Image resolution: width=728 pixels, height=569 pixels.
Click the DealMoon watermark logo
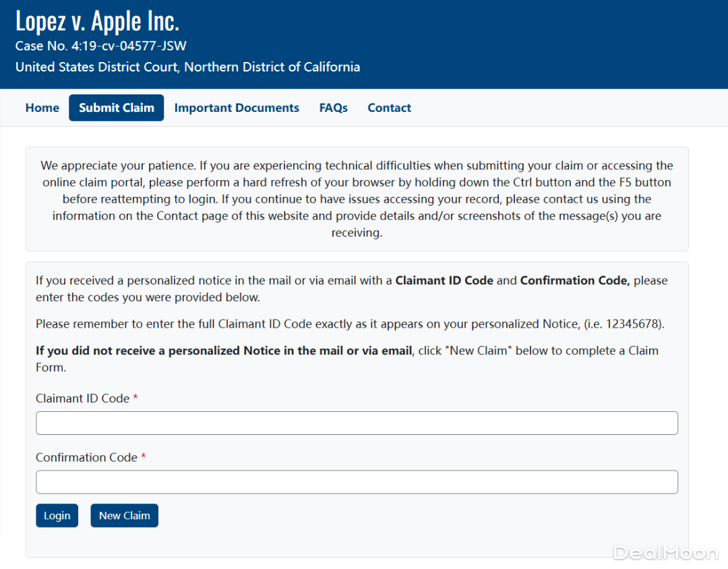[665, 553]
